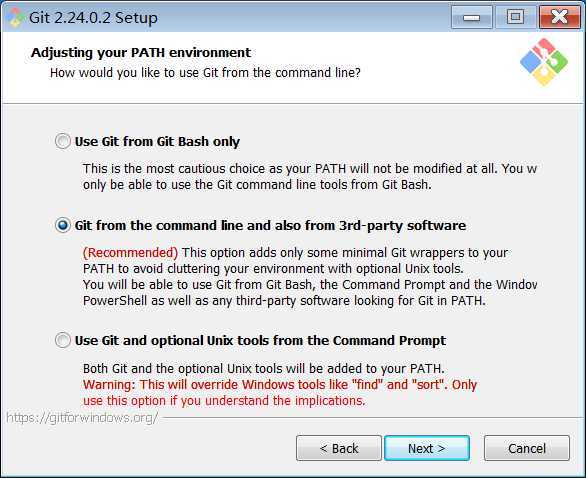Choose 'Use Git and optional Unix tools' radio
Viewport: 586px width, 478px height.
62,340
